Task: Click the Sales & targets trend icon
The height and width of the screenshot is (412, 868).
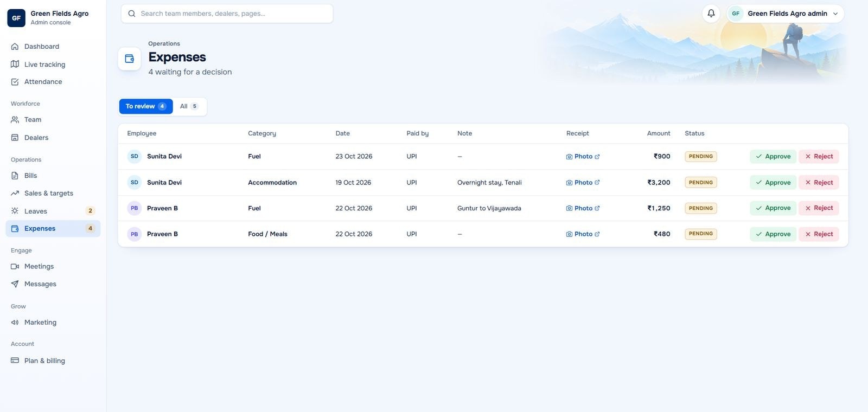Action: [x=15, y=193]
